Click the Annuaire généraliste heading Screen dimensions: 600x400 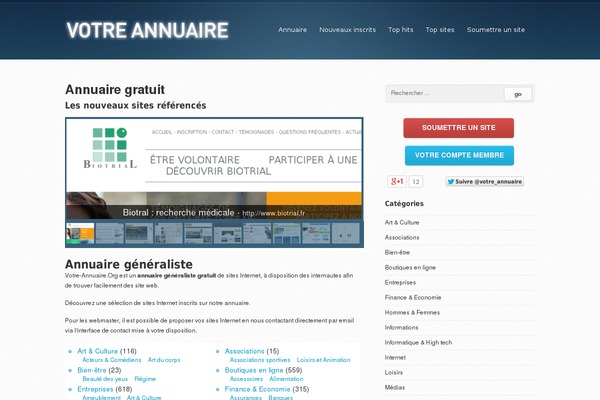pyautogui.click(x=129, y=264)
